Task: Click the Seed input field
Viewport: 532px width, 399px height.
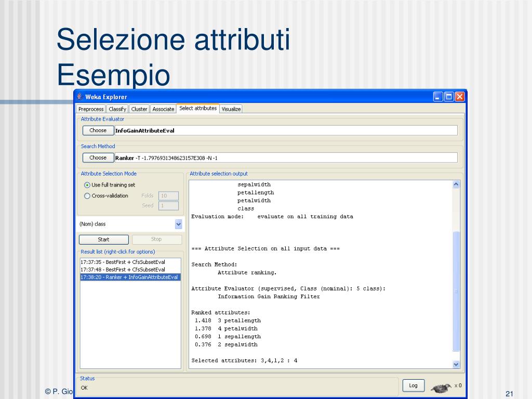Action: (168, 206)
